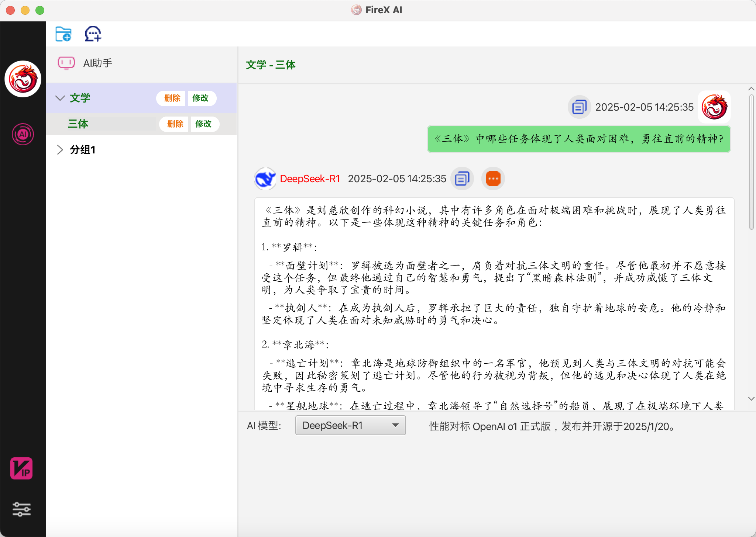Copy the DeepSeek-R1 reply

point(462,179)
